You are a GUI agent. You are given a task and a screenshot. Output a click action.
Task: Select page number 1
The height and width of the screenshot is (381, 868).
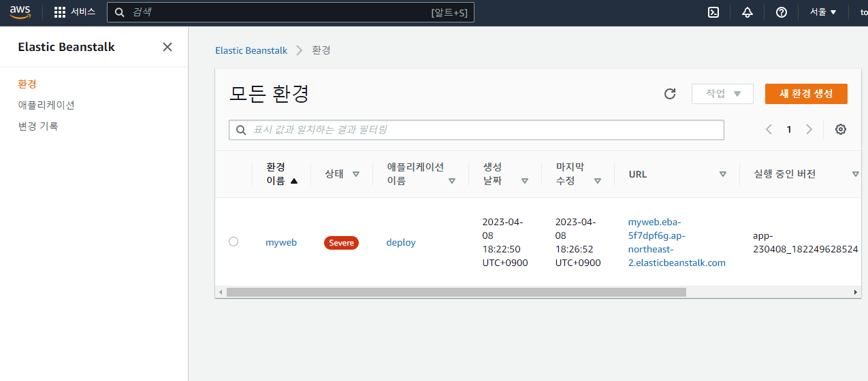(x=789, y=129)
